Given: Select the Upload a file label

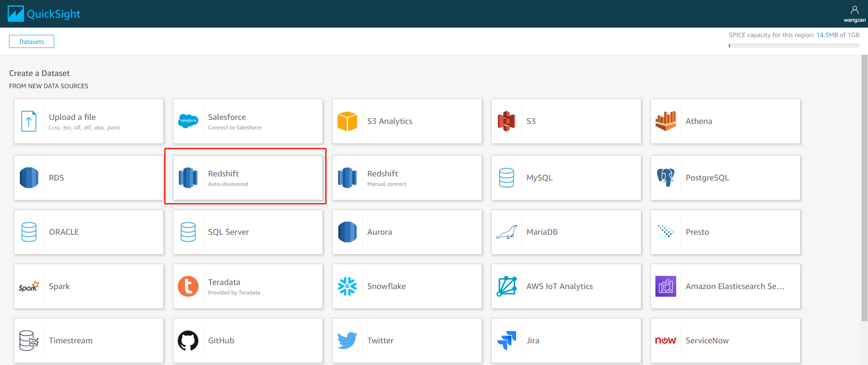Looking at the screenshot, I should [x=72, y=117].
